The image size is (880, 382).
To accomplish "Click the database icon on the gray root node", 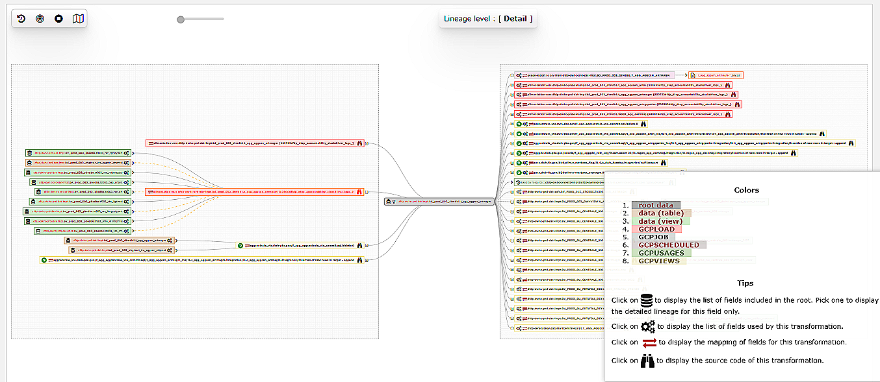I will tap(388, 201).
